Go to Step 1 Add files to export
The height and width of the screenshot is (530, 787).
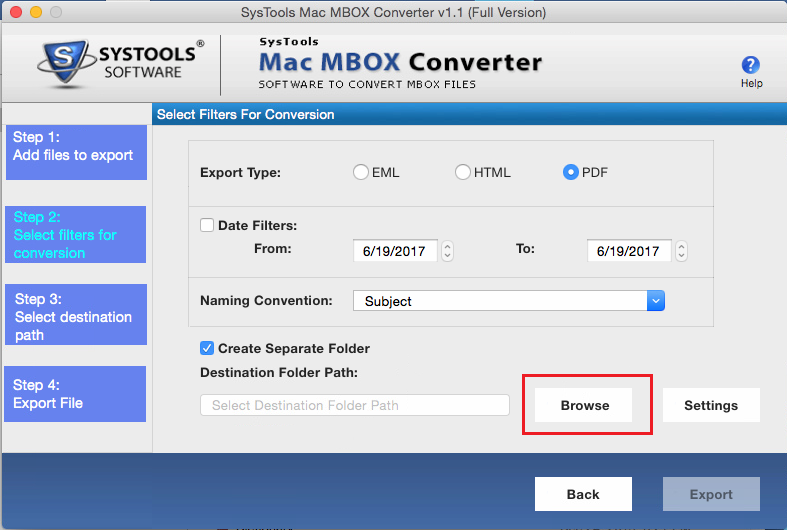(x=76, y=152)
